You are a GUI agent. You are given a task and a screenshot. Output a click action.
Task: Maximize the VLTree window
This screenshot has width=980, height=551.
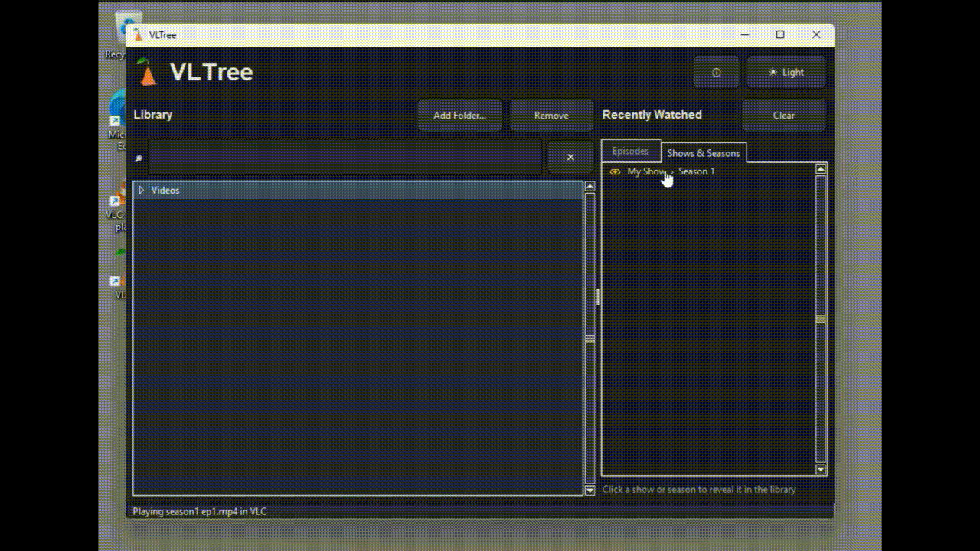pos(780,35)
